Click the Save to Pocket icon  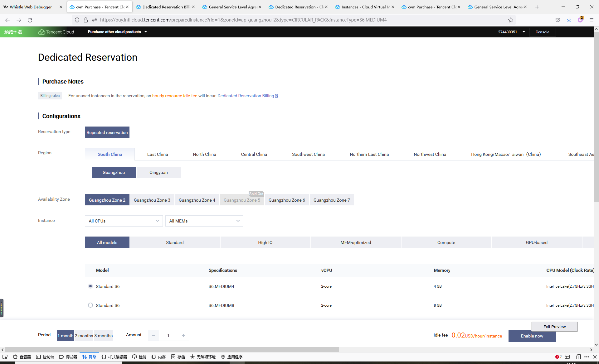coord(558,20)
